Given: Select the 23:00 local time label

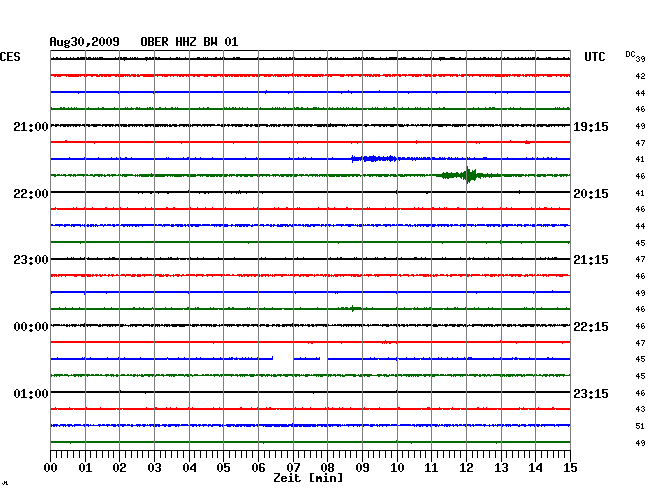Looking at the screenshot, I should (x=31, y=260).
